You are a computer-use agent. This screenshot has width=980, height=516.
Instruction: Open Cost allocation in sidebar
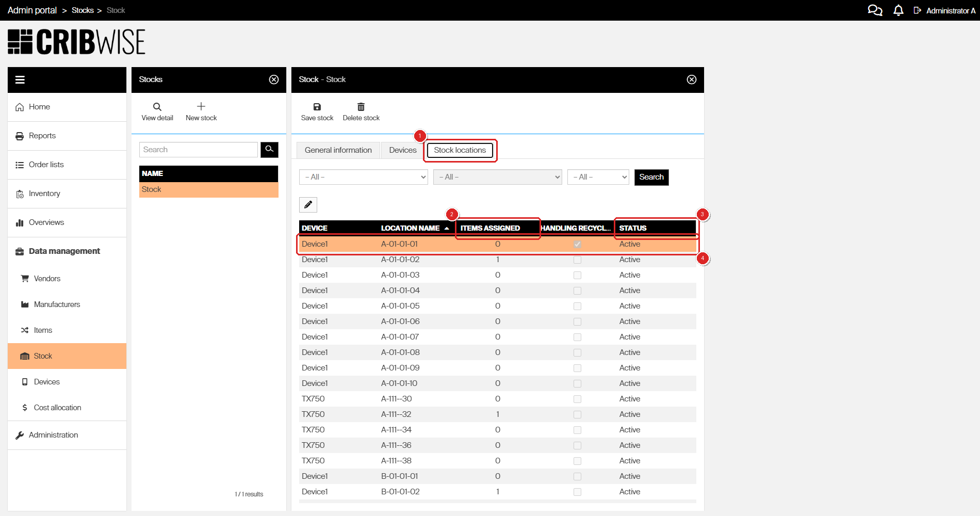67,408
